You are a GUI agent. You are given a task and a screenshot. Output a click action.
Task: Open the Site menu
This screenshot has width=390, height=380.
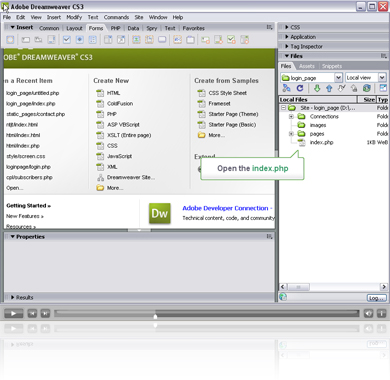coord(139,17)
